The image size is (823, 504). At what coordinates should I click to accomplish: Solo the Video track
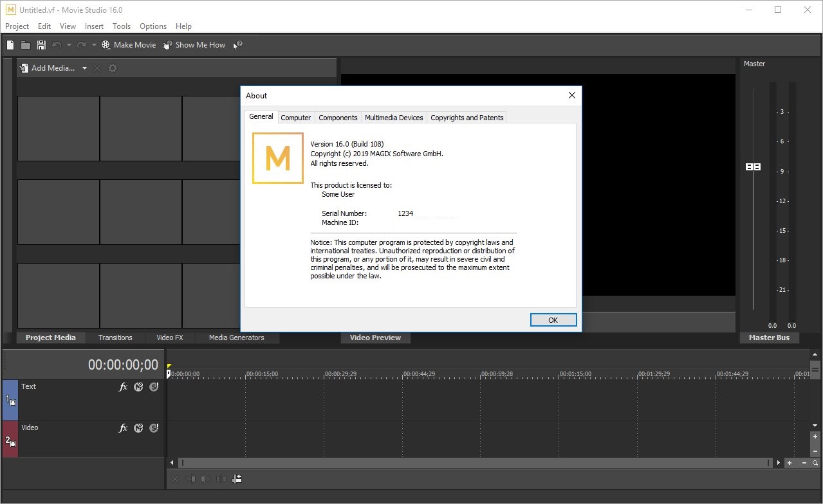pos(154,428)
